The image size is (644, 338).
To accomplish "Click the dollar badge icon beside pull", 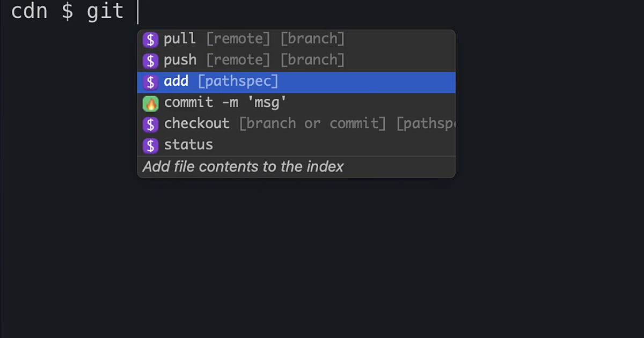I will 150,39.
